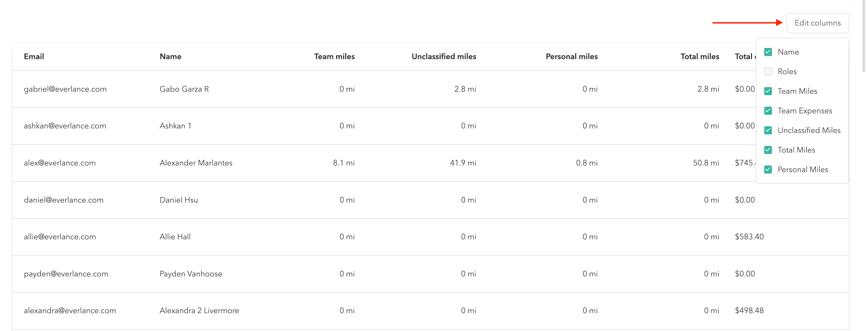The width and height of the screenshot is (868, 331).
Task: Open the gabriel@everlance.com row
Action: pyautogui.click(x=65, y=89)
